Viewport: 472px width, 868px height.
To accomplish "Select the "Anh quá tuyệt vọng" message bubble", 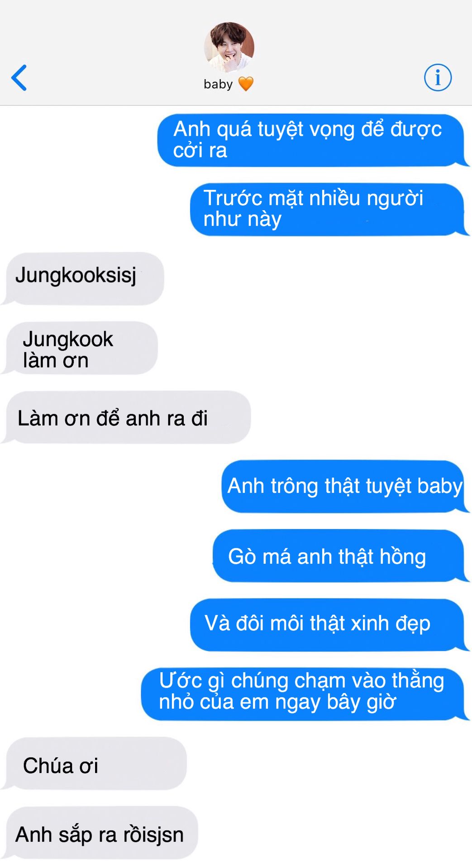I will point(313,140).
